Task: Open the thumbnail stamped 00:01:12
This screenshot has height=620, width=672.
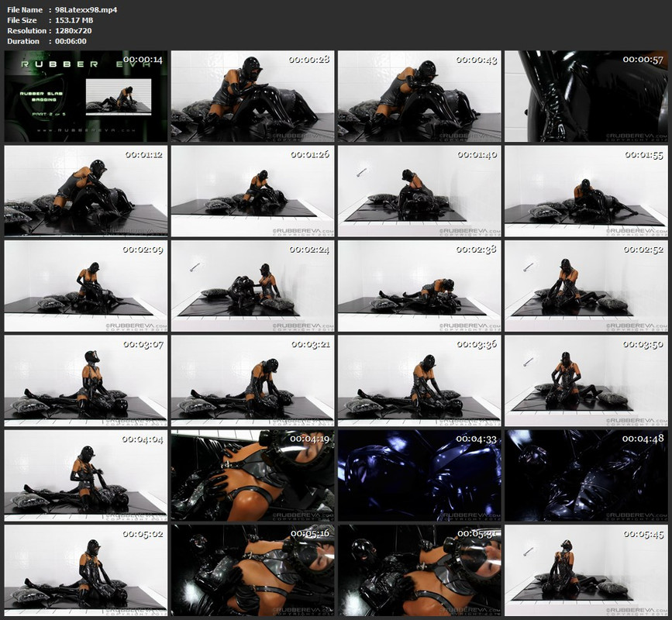Action: click(86, 191)
